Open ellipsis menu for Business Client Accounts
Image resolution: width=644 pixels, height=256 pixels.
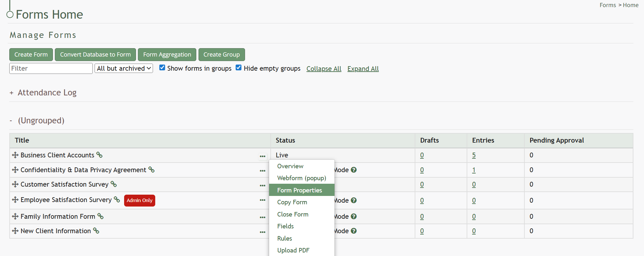pos(263,156)
